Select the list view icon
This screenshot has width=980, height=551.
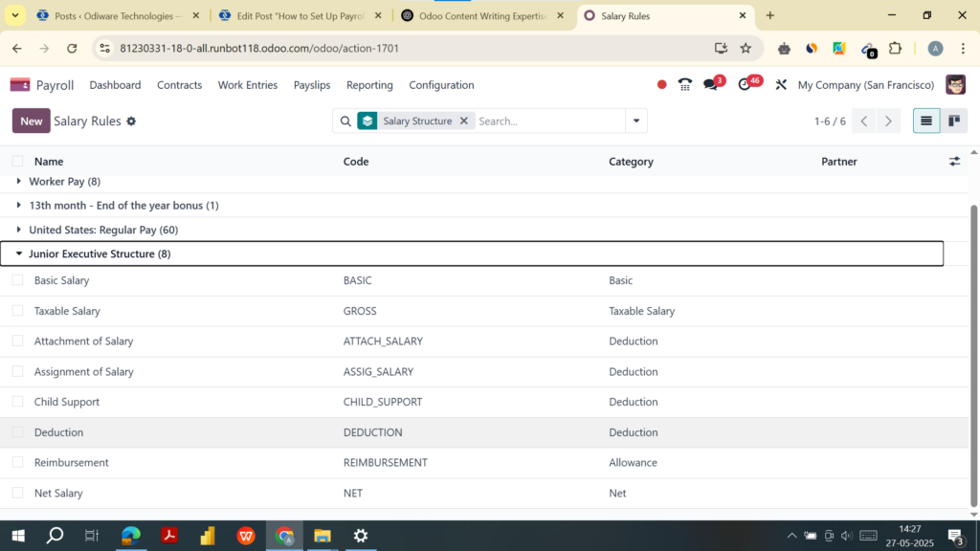pyautogui.click(x=924, y=121)
